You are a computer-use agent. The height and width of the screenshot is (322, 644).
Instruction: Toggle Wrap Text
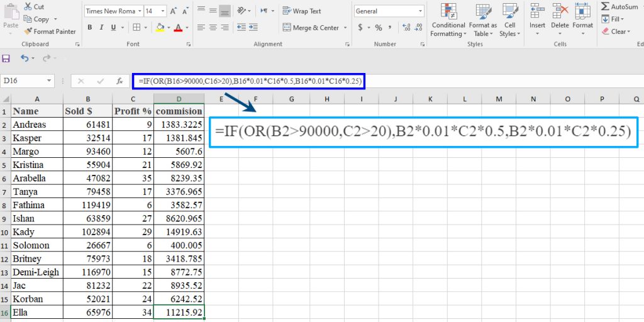302,11
